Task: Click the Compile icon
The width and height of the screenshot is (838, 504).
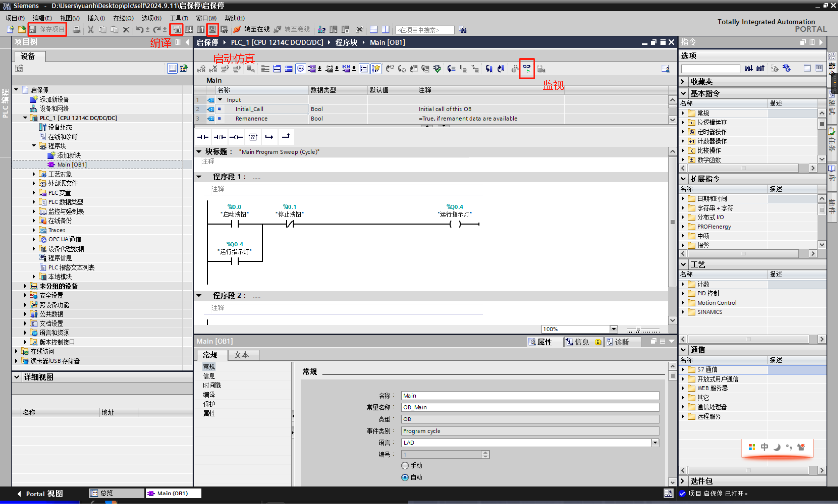Action: coord(177,29)
